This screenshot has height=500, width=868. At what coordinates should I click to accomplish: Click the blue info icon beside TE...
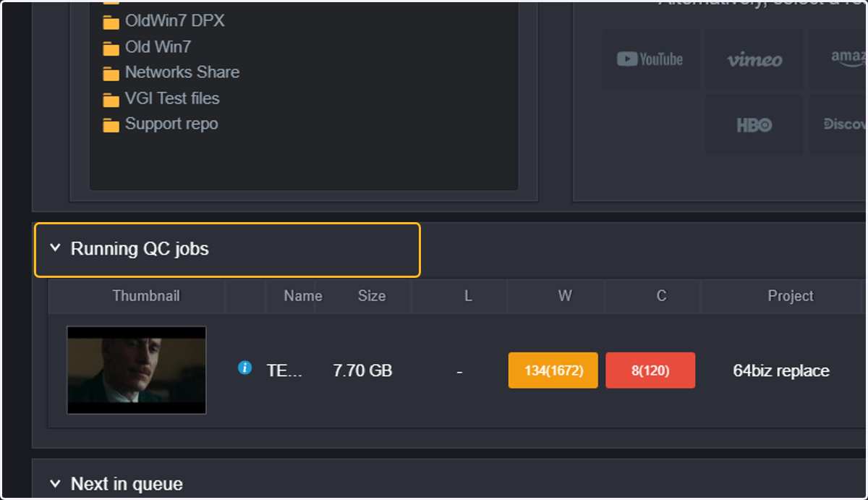(x=244, y=368)
